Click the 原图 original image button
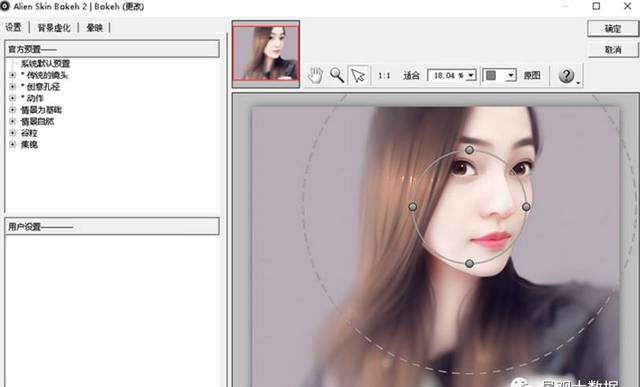This screenshot has width=640, height=387. pyautogui.click(x=532, y=76)
